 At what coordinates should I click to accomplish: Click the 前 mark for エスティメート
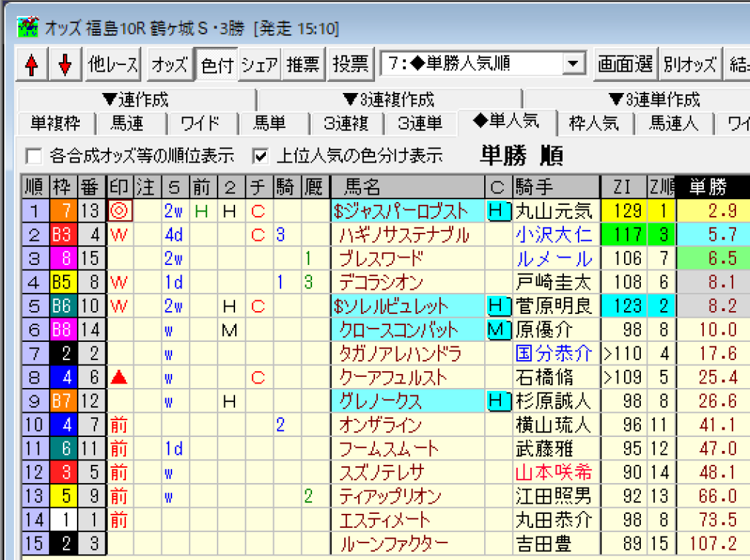[x=119, y=520]
